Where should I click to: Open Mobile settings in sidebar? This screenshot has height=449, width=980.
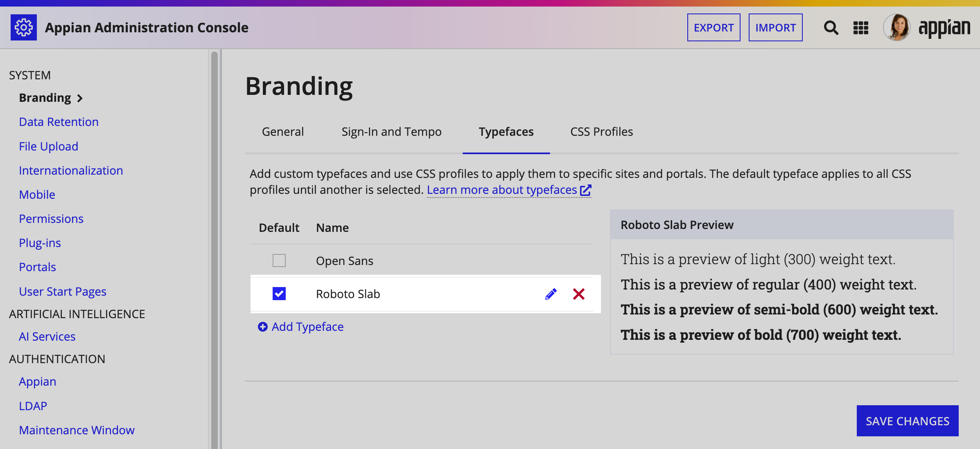pyautogui.click(x=37, y=195)
